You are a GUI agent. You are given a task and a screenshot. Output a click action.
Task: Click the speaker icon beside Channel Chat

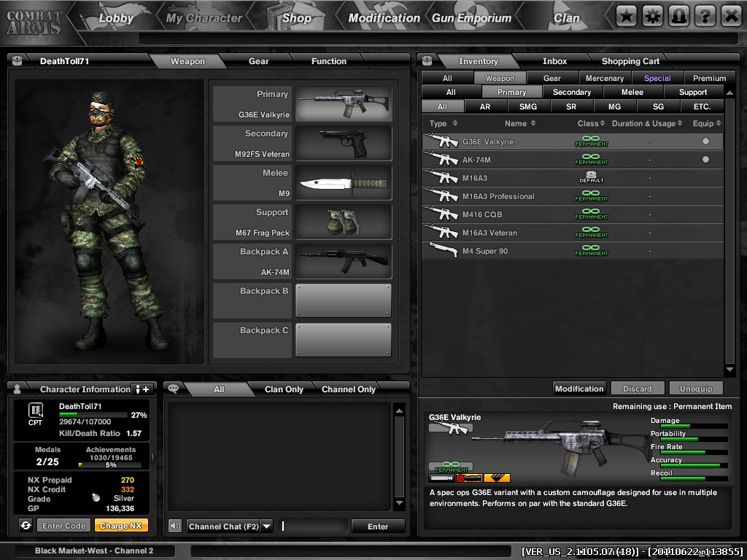175,526
